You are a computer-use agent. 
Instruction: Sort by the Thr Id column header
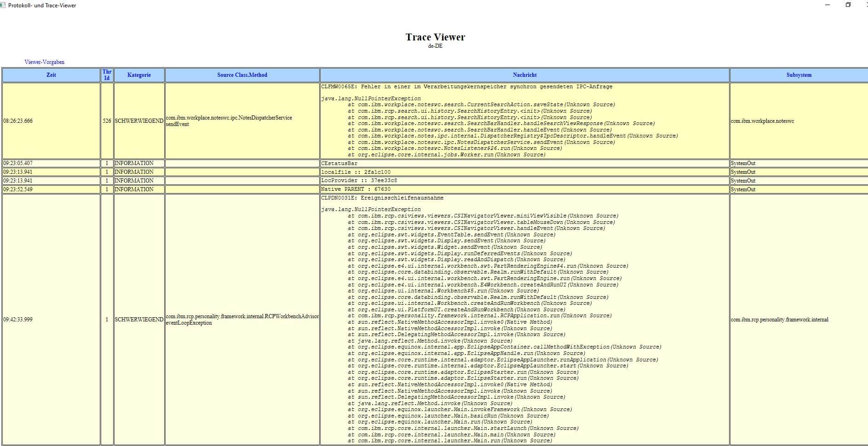[x=107, y=75]
